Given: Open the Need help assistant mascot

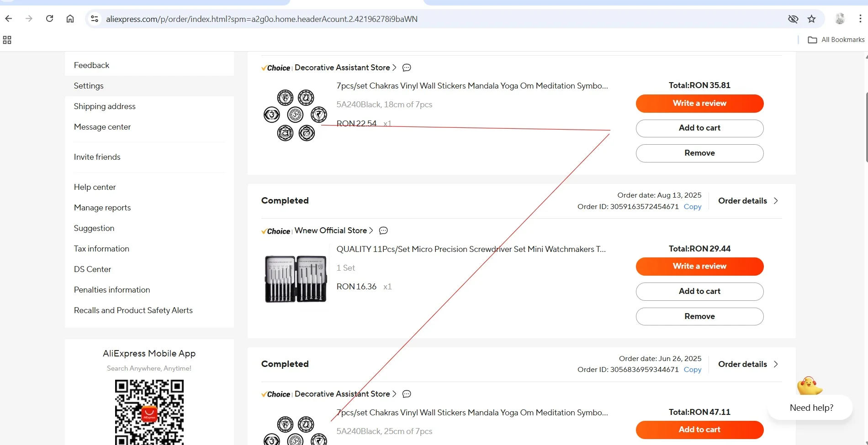Looking at the screenshot, I should coord(809,386).
